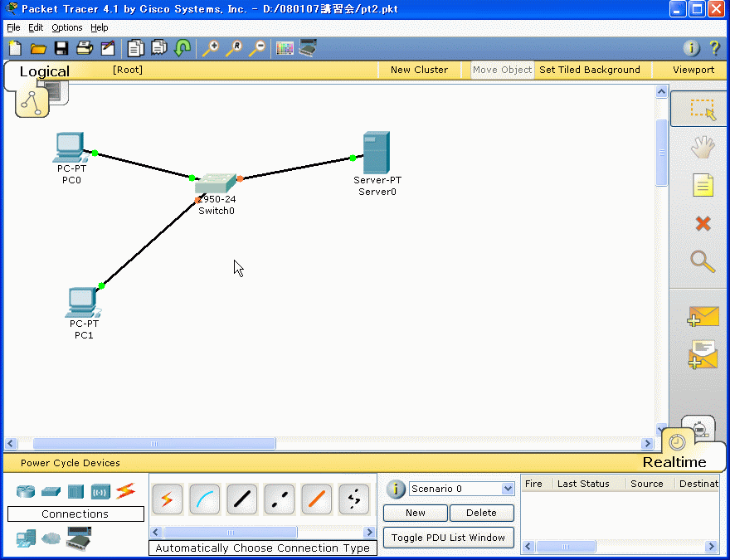Click the Copy icon in toolbar
Viewport: 730px width, 560px height.
(136, 48)
